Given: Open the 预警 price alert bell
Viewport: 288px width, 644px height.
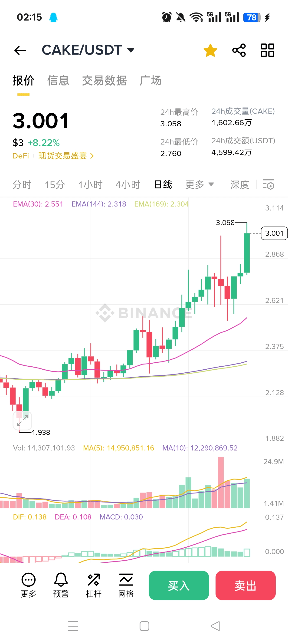Looking at the screenshot, I should click(x=61, y=585).
